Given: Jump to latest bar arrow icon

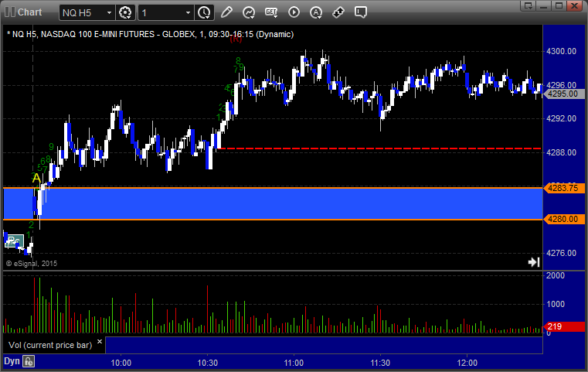Looking at the screenshot, I should 534,262.
